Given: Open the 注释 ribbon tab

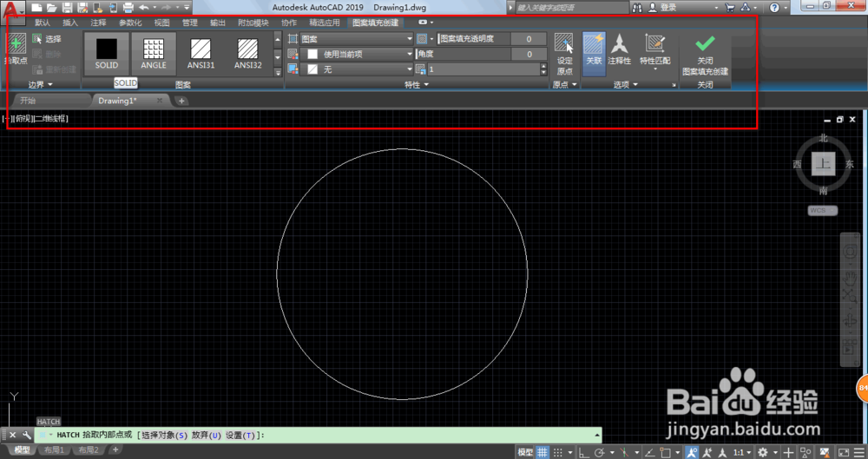Looking at the screenshot, I should tap(98, 23).
